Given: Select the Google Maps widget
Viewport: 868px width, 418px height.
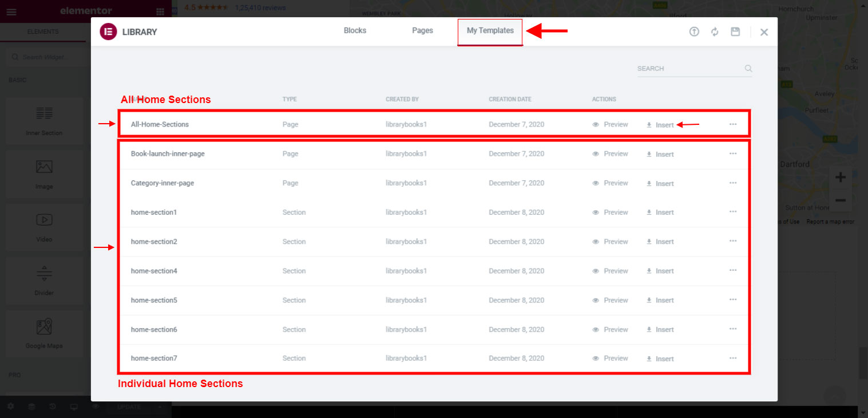Looking at the screenshot, I should [x=44, y=334].
